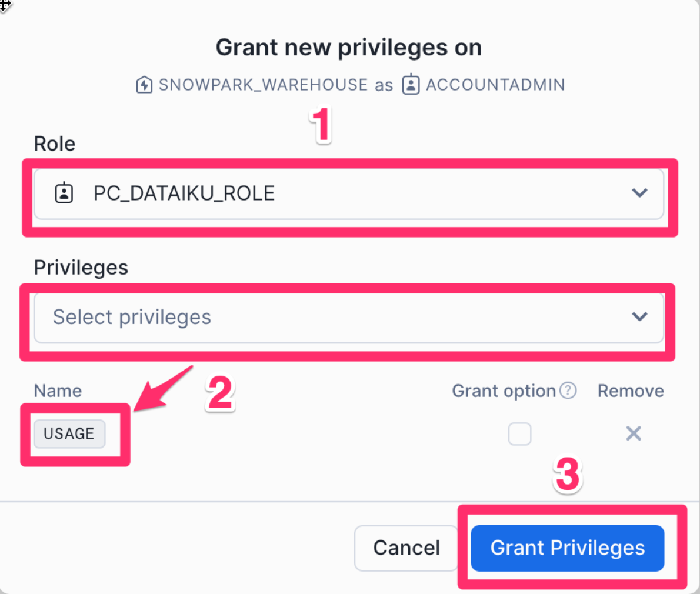Click the role icon inside the Role field

64,193
